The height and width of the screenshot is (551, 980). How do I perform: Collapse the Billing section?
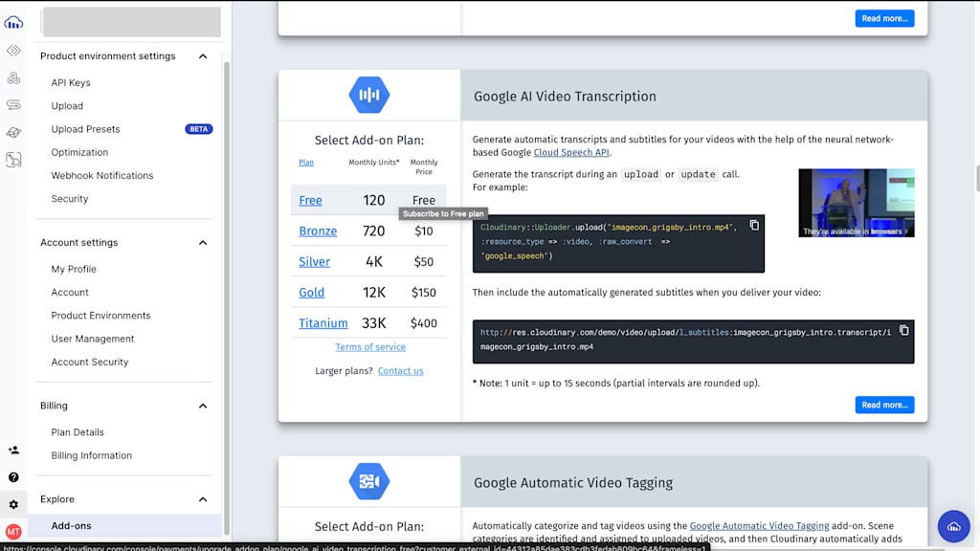click(x=203, y=406)
